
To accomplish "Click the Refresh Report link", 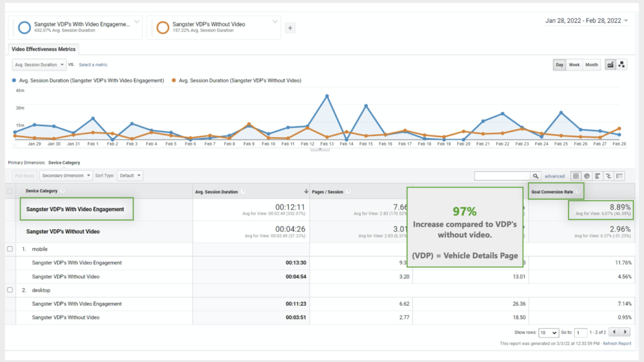I will coord(617,344).
